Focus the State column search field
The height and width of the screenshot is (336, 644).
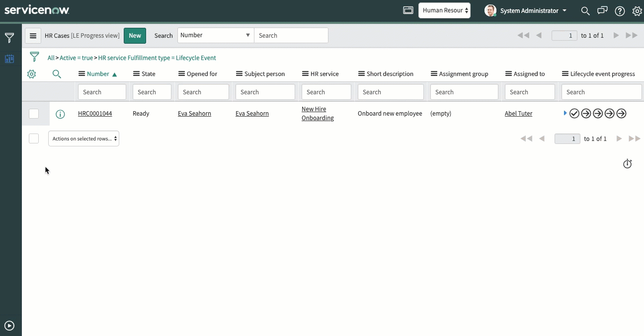click(x=152, y=92)
